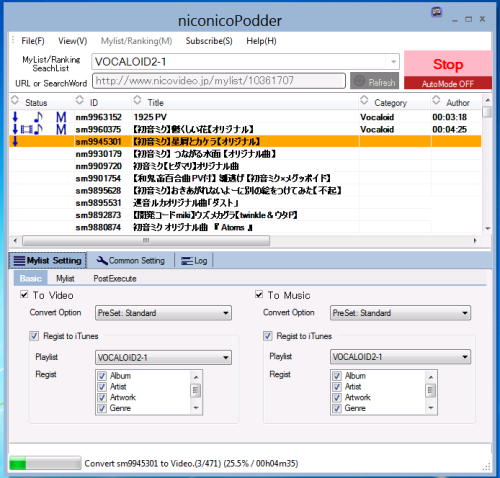Click the horizontal scrollbar thumb of the list
Viewport: 500px width, 478px height.
click(x=146, y=240)
